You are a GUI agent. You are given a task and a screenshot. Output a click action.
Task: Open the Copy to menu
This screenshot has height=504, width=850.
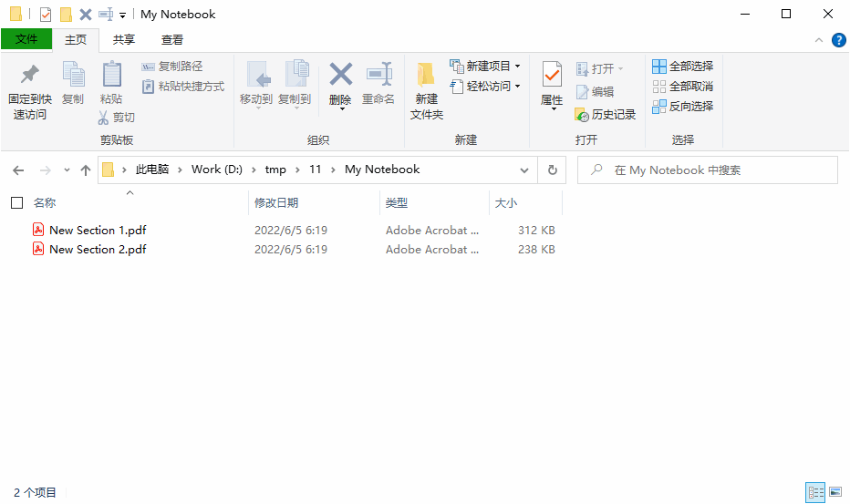coord(295,85)
